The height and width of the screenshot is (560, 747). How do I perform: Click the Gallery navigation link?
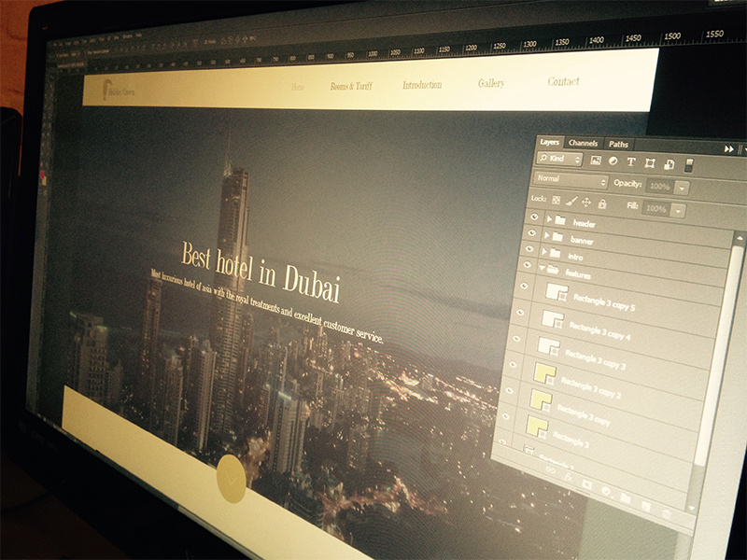(x=490, y=82)
